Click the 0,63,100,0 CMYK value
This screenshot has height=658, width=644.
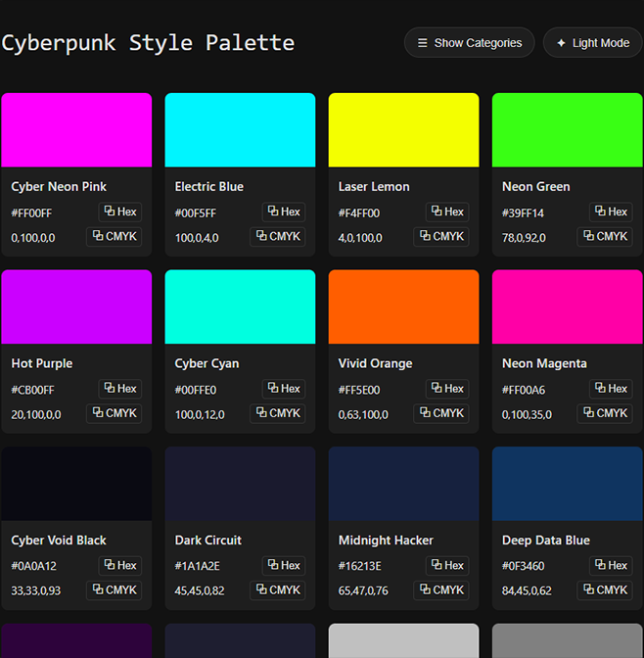[x=363, y=414]
